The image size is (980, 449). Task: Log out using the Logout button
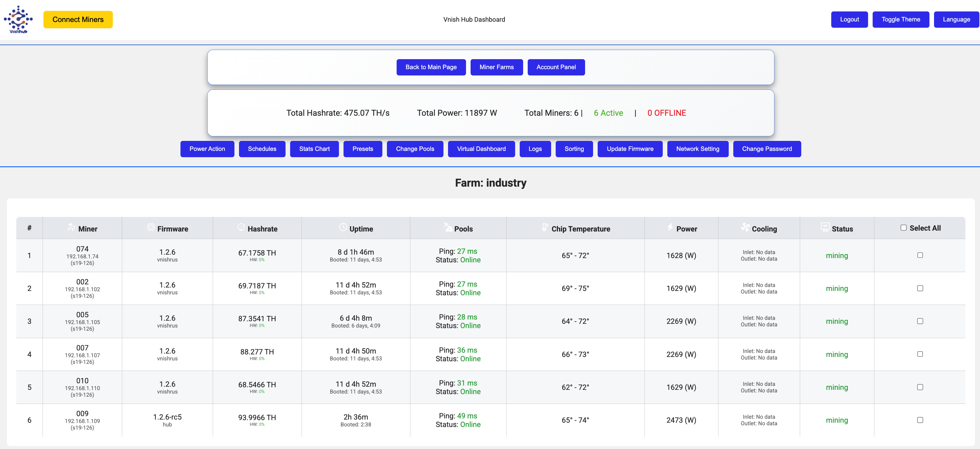tap(849, 19)
